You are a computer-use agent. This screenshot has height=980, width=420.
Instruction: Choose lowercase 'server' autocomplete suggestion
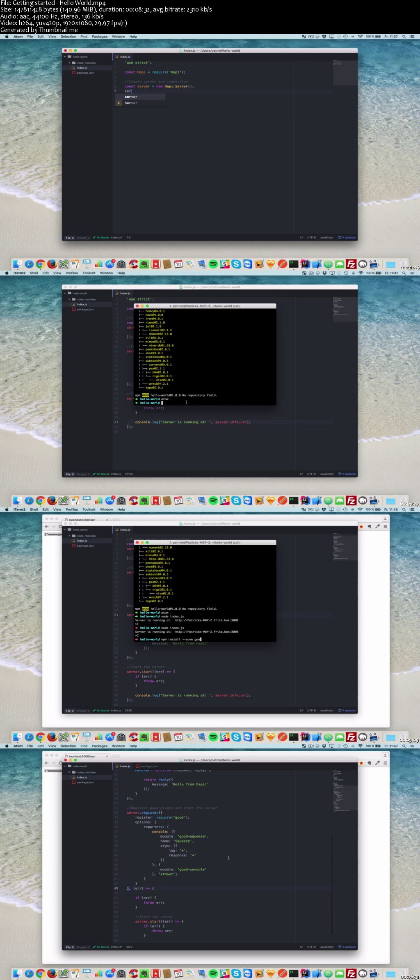141,97
